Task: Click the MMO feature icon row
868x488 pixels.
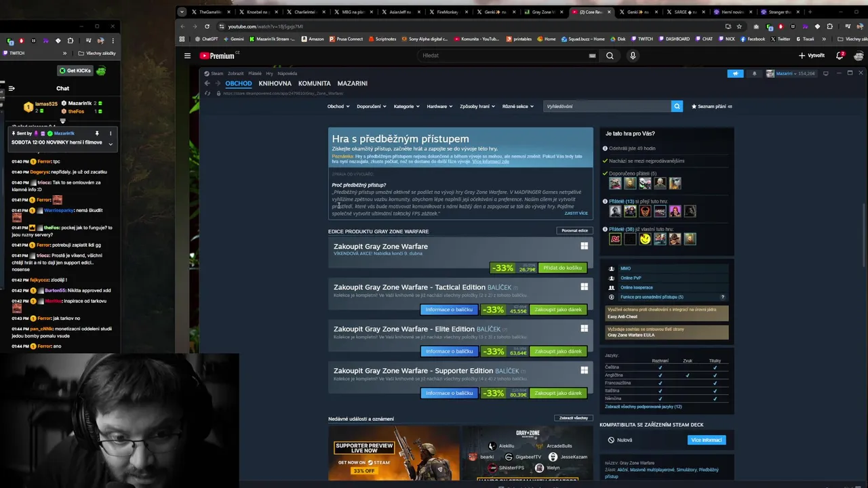Action: [x=667, y=268]
